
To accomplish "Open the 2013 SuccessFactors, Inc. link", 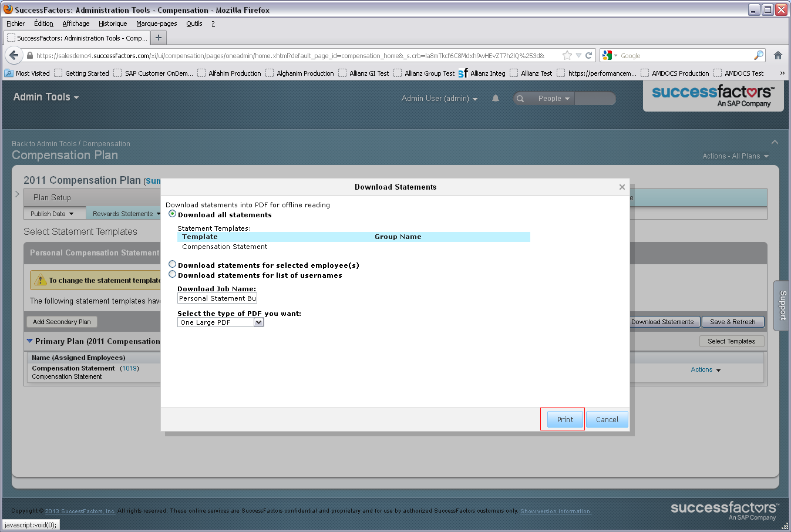I will (80, 511).
